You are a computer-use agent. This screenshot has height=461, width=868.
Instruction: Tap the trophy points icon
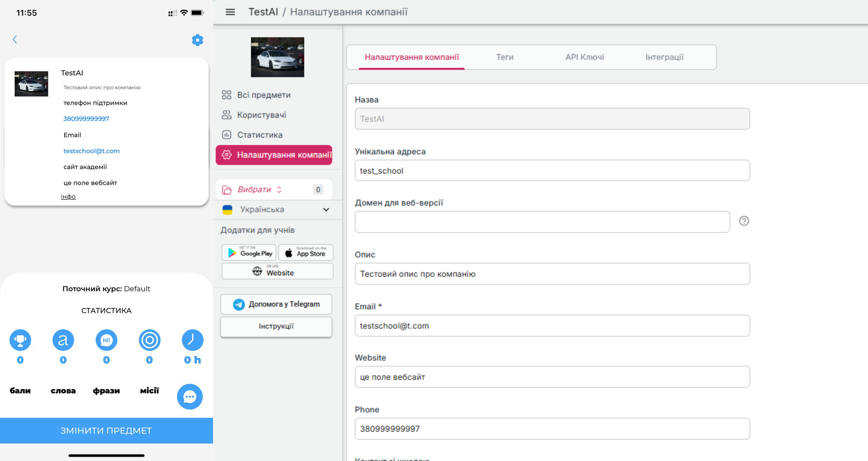[x=20, y=340]
